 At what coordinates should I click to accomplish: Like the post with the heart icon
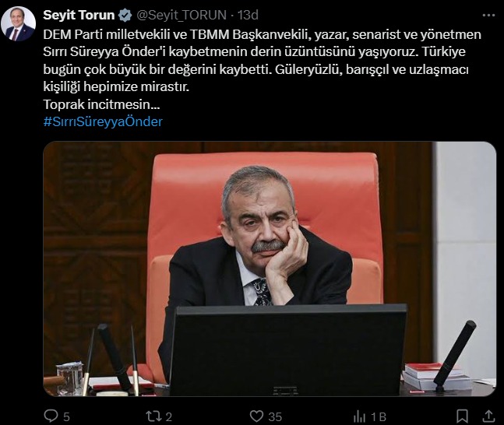(x=256, y=416)
